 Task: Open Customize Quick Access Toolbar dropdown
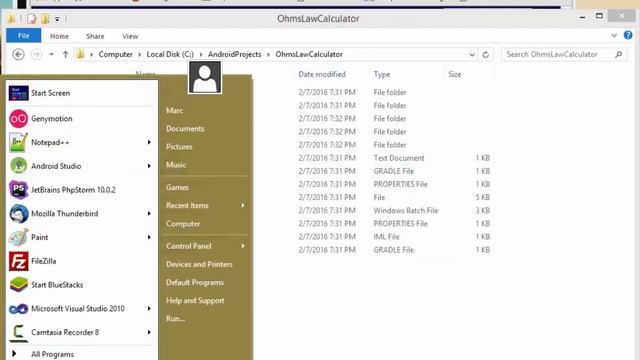57,19
